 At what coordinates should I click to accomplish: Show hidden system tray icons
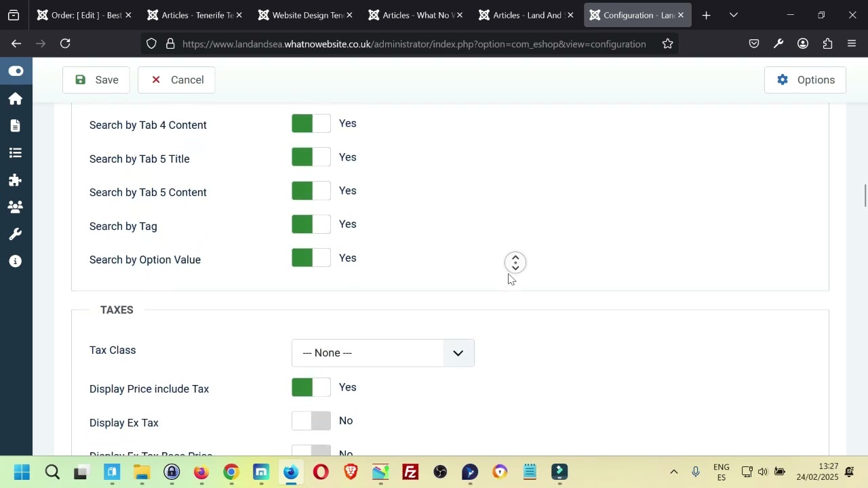pos(674,472)
